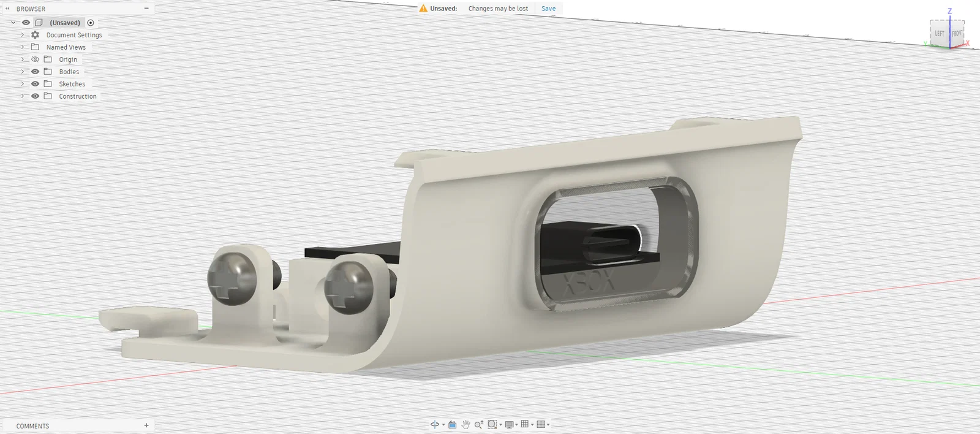Activate the Pan hand tool
This screenshot has width=980, height=434.
pos(466,424)
